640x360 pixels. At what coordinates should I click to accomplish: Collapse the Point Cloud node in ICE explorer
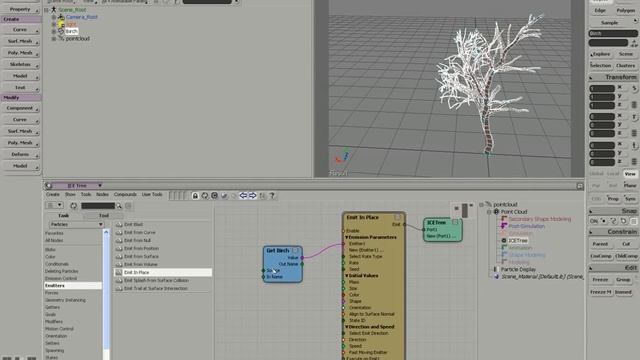[x=489, y=212]
